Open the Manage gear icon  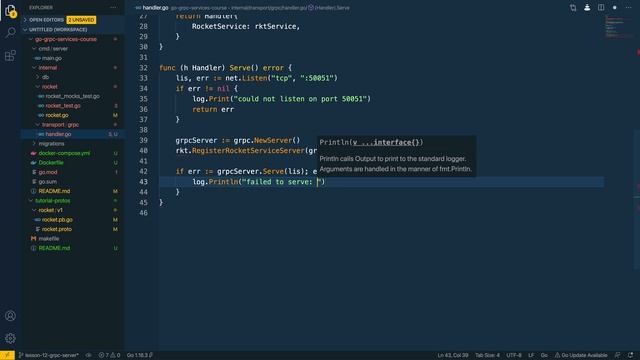10,338
